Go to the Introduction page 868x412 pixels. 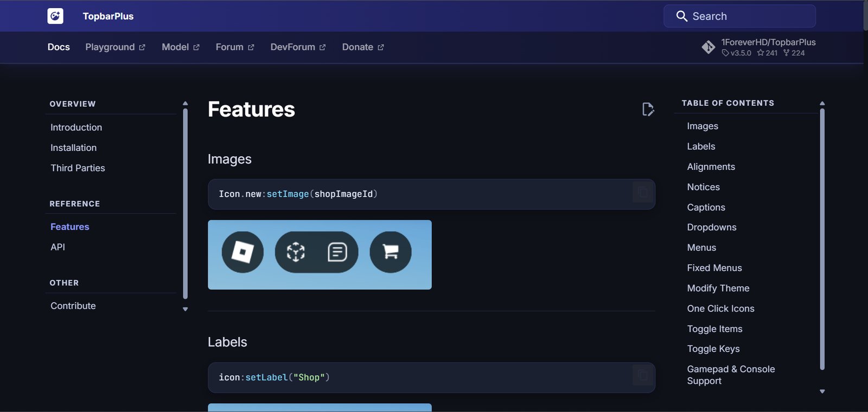click(76, 127)
